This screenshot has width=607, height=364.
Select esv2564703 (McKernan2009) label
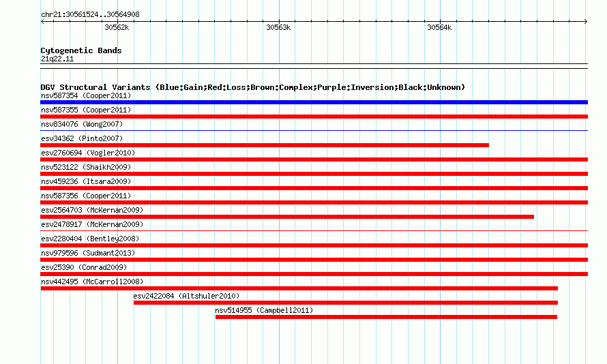pyautogui.click(x=92, y=210)
